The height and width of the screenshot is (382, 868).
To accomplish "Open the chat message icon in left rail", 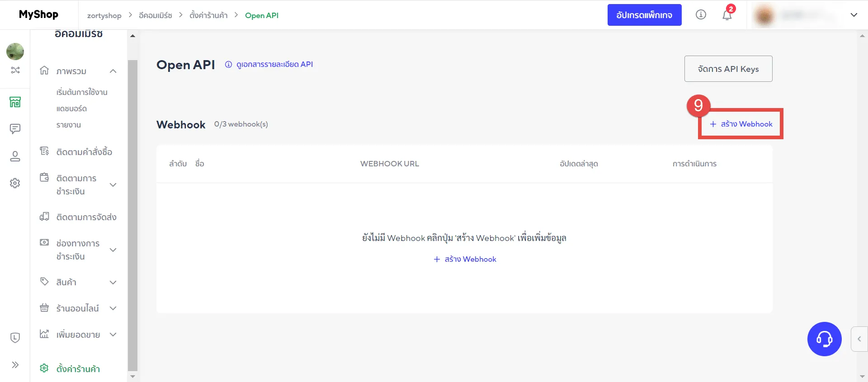I will tap(15, 129).
